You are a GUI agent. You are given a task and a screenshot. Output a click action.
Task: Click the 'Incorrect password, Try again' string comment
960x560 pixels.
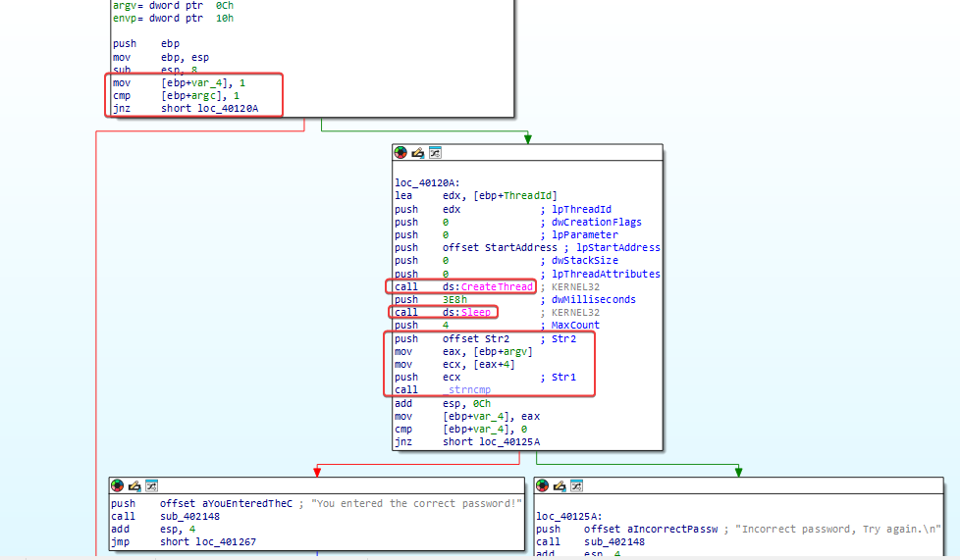click(838, 529)
